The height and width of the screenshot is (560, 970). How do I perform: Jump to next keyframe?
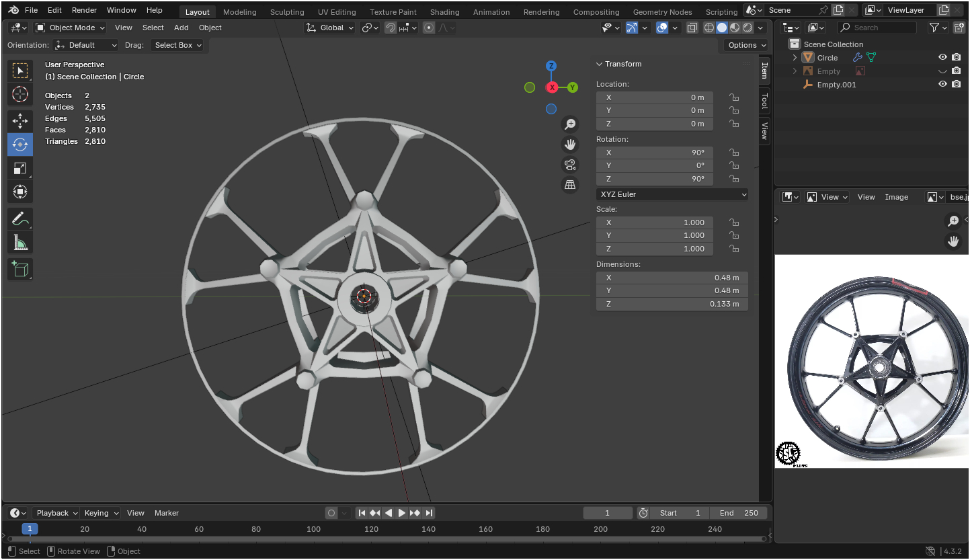[x=415, y=513]
